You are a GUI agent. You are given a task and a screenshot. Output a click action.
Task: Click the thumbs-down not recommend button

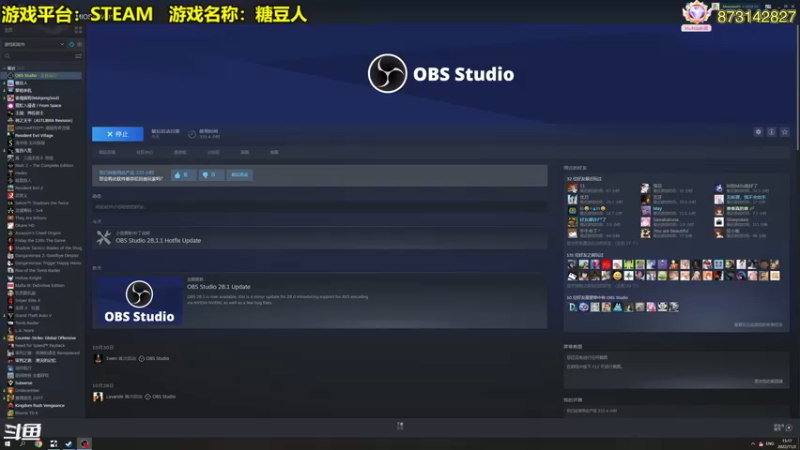click(x=210, y=175)
